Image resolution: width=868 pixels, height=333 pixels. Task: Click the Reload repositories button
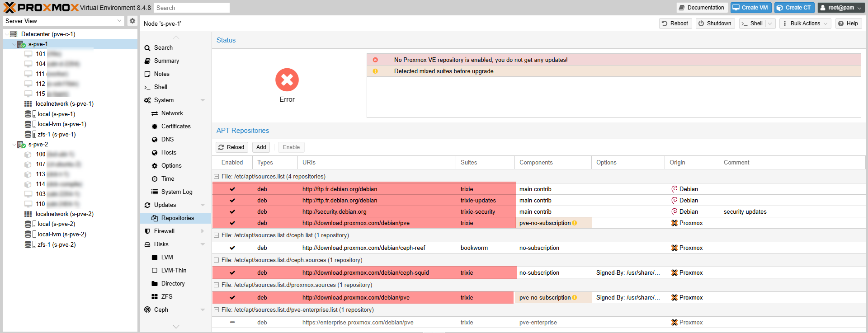click(x=231, y=147)
